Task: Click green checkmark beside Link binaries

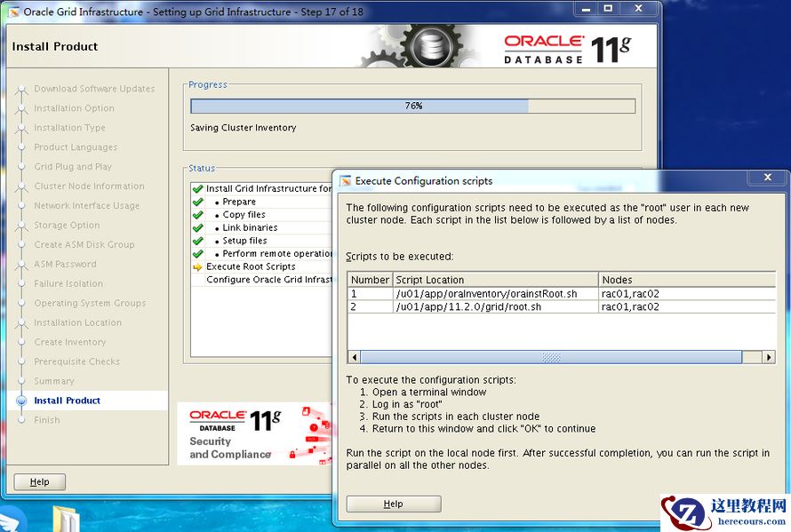Action: pos(197,228)
